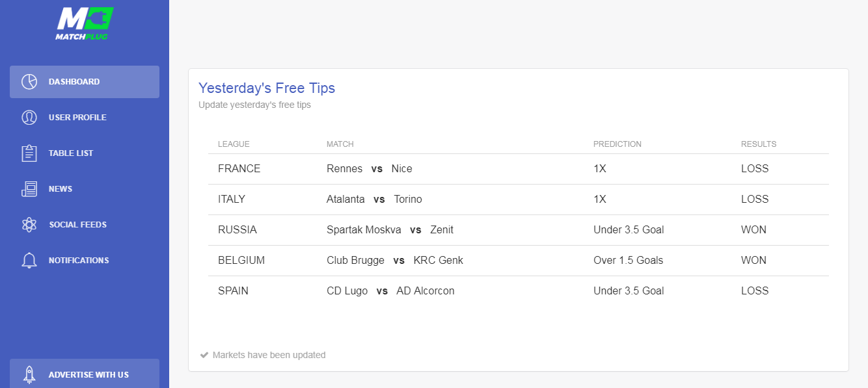
Task: Select News in the sidebar
Action: (x=61, y=189)
